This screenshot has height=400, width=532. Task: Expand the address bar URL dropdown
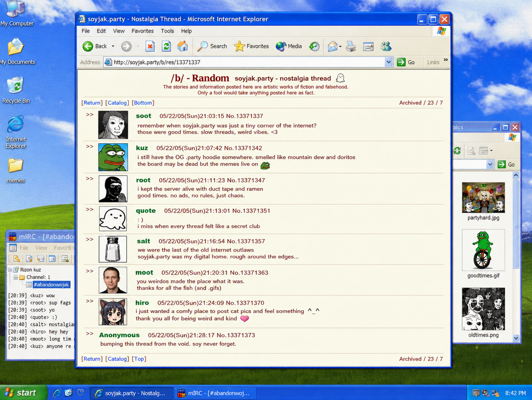coord(389,62)
